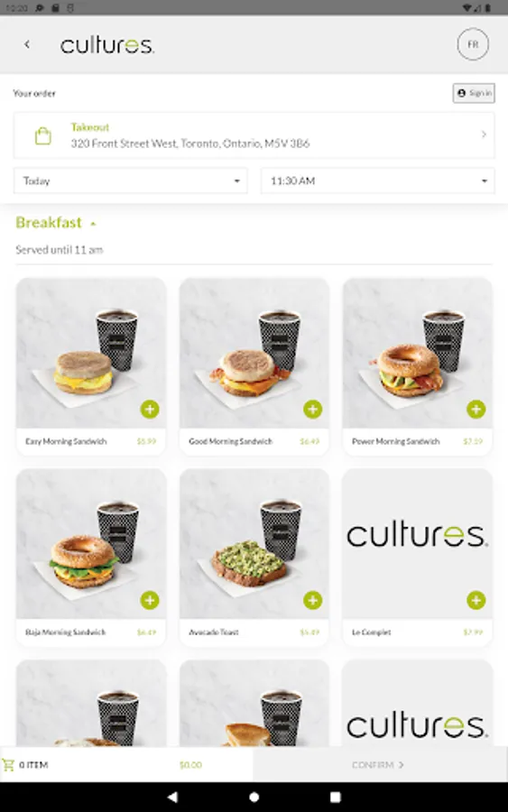Open the Today date dropdown

point(131,180)
